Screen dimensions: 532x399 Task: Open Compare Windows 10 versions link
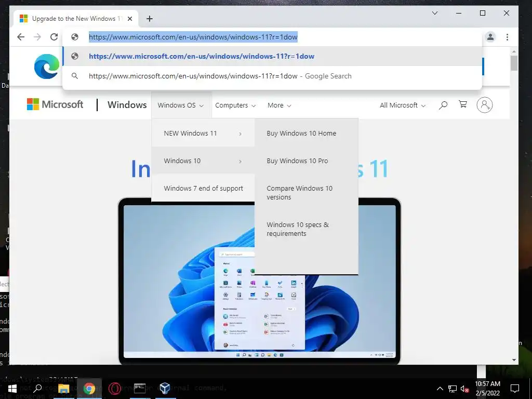coord(300,193)
